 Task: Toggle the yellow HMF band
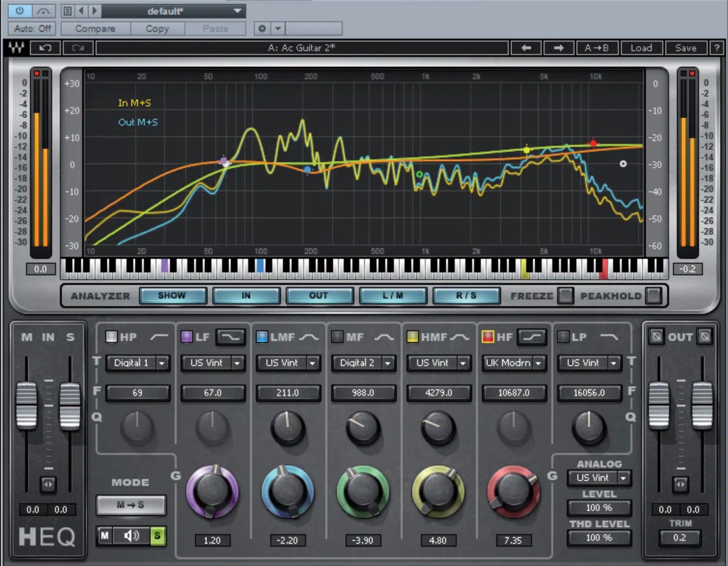(412, 337)
